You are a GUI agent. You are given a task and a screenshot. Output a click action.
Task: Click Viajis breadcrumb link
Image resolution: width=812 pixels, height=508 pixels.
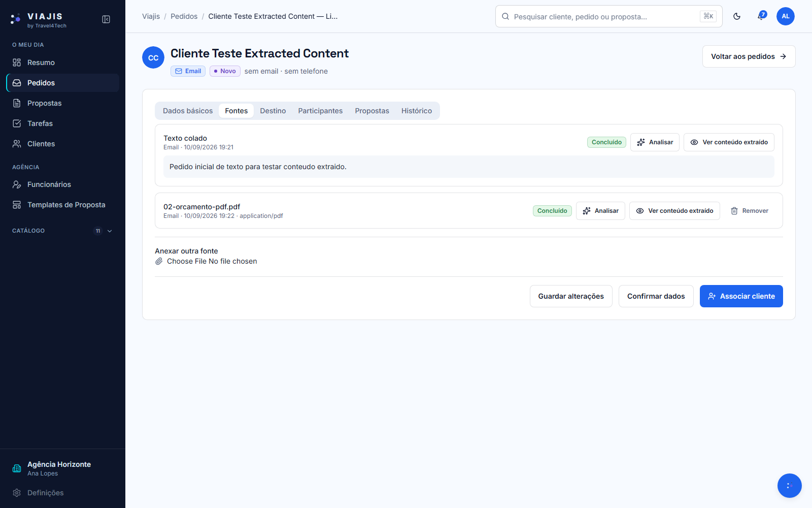coord(151,16)
